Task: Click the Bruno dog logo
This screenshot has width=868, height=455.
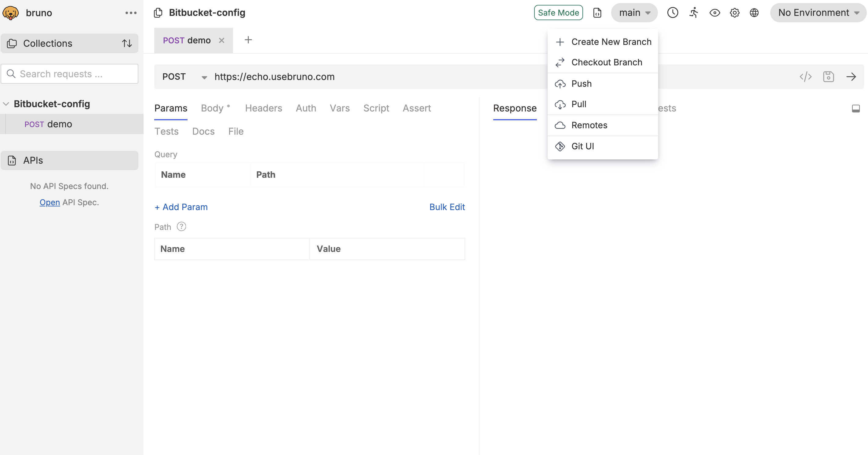Action: click(11, 13)
